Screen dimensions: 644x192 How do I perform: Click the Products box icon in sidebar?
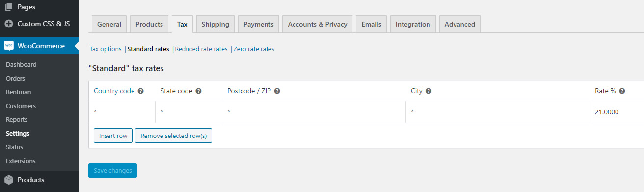(x=9, y=180)
